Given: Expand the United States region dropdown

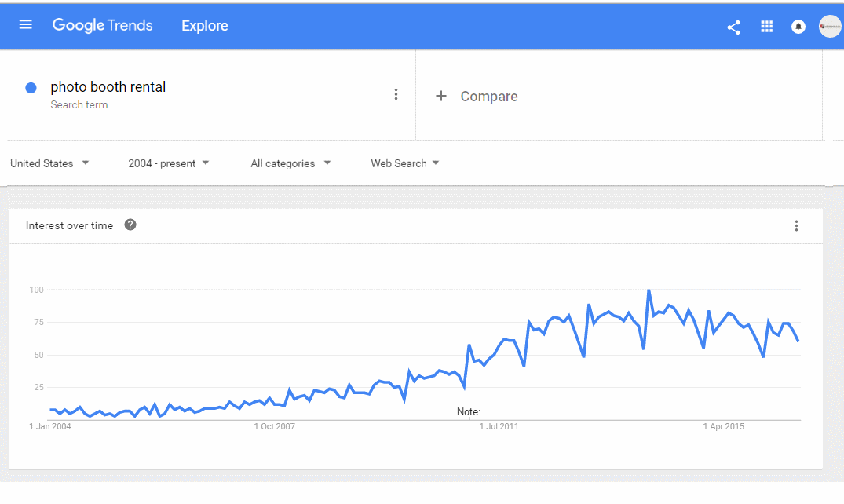Looking at the screenshot, I should [49, 163].
